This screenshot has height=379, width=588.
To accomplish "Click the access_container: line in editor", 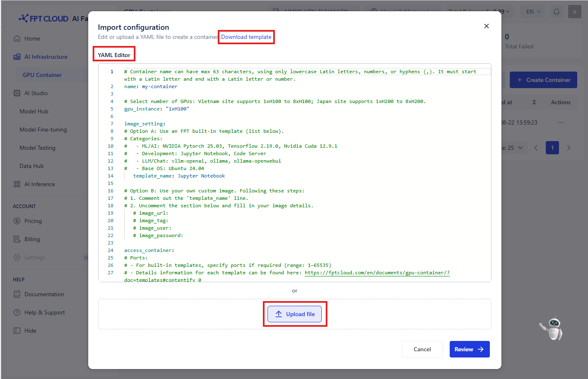I will coord(149,250).
